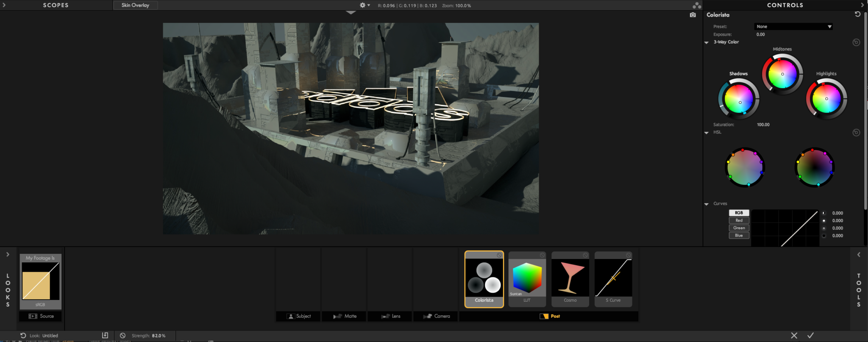Select the Colorista tool in the chain
Image resolution: width=868 pixels, height=342 pixels.
484,279
